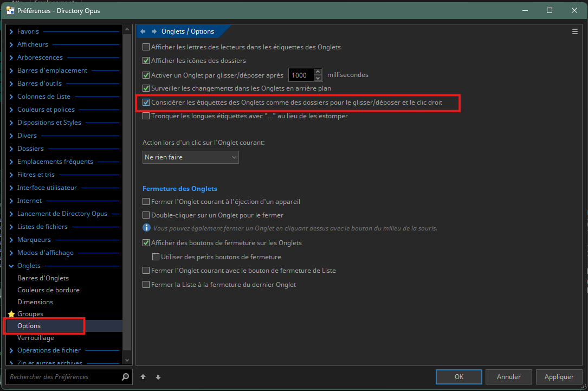Image resolution: width=588 pixels, height=391 pixels.
Task: Open the Couleurs de bordure page
Action: pyautogui.click(x=48, y=290)
